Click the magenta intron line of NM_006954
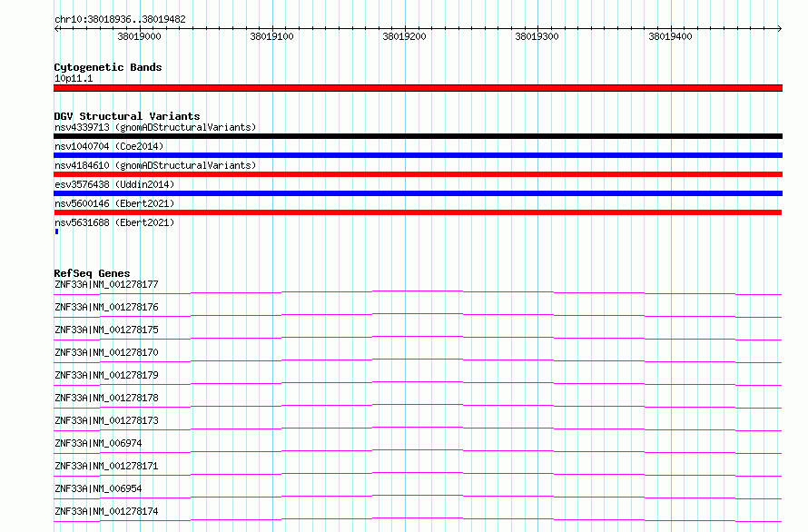 418,496
